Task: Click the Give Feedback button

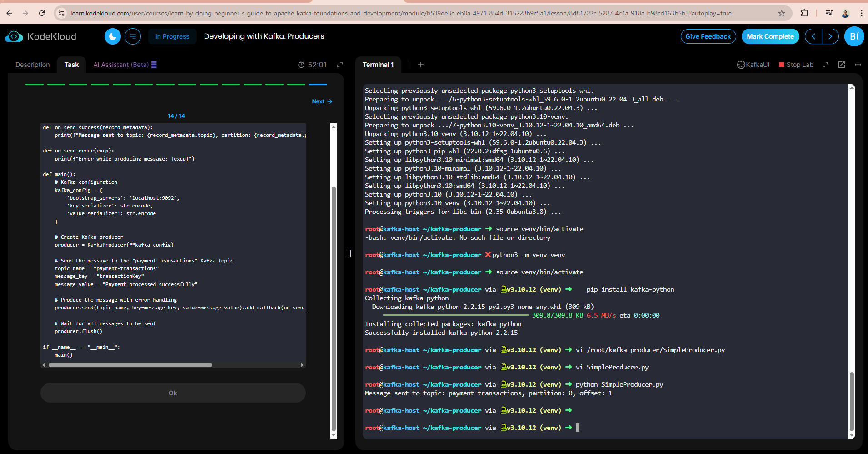Action: 708,36
